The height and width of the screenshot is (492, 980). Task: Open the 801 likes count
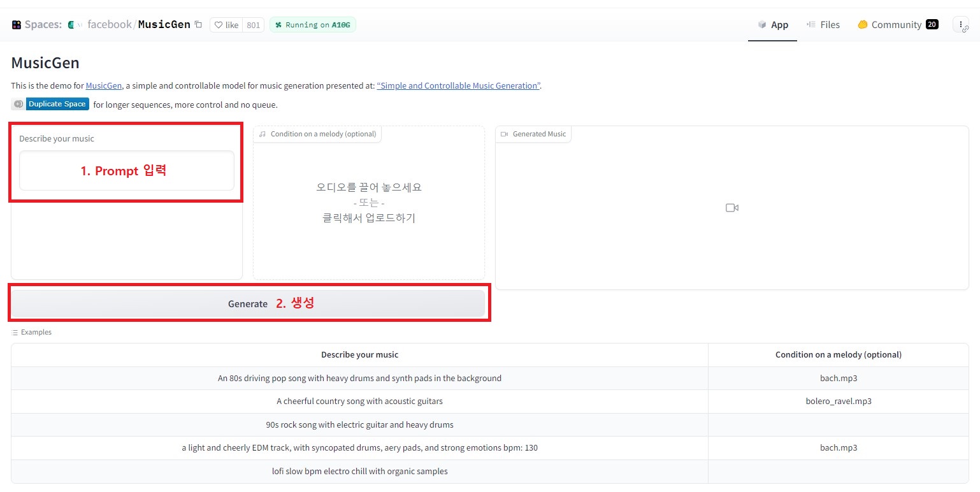coord(253,25)
